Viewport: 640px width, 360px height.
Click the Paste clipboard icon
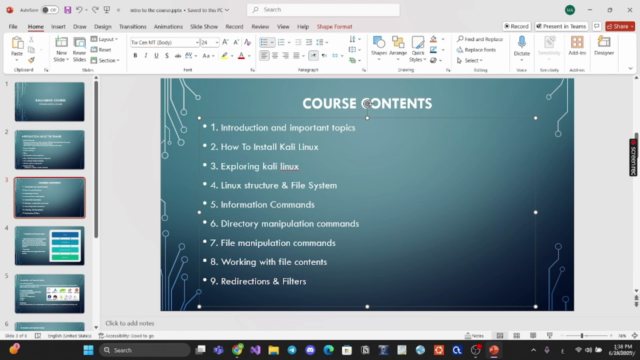click(x=17, y=43)
